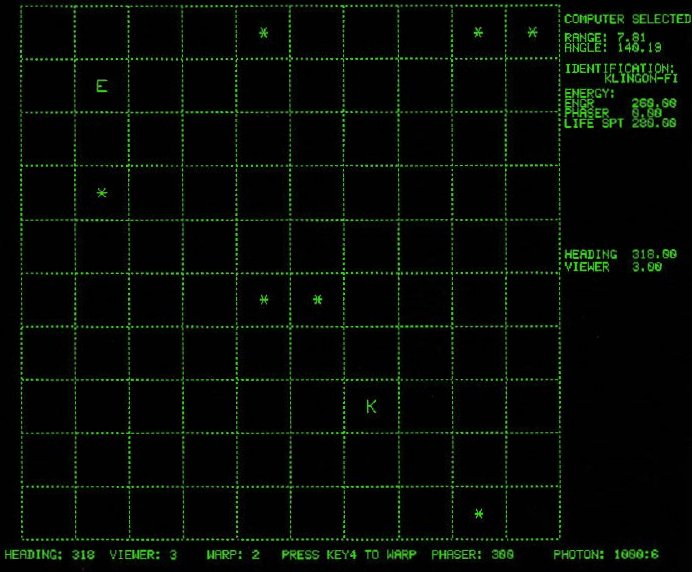Click the ENGR energy readout line

(620, 103)
